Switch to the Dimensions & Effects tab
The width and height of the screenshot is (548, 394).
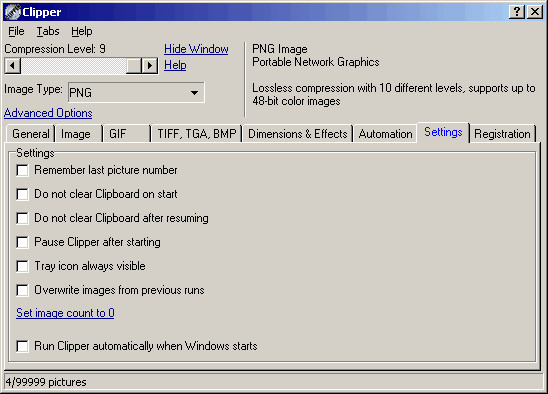(298, 134)
